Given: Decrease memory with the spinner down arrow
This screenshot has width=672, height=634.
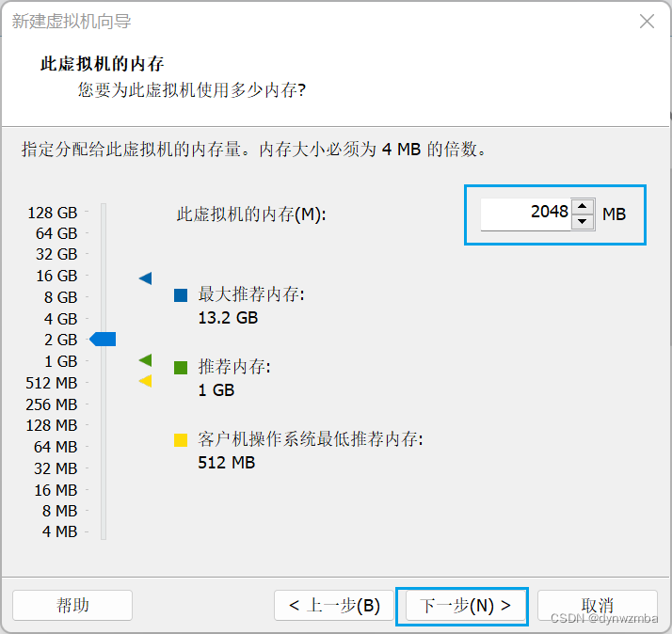Looking at the screenshot, I should tap(582, 221).
